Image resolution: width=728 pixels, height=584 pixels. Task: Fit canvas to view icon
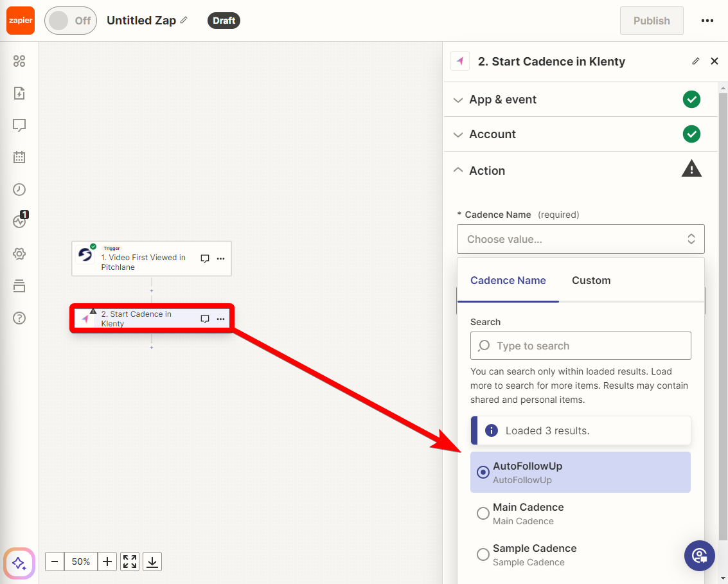click(130, 562)
